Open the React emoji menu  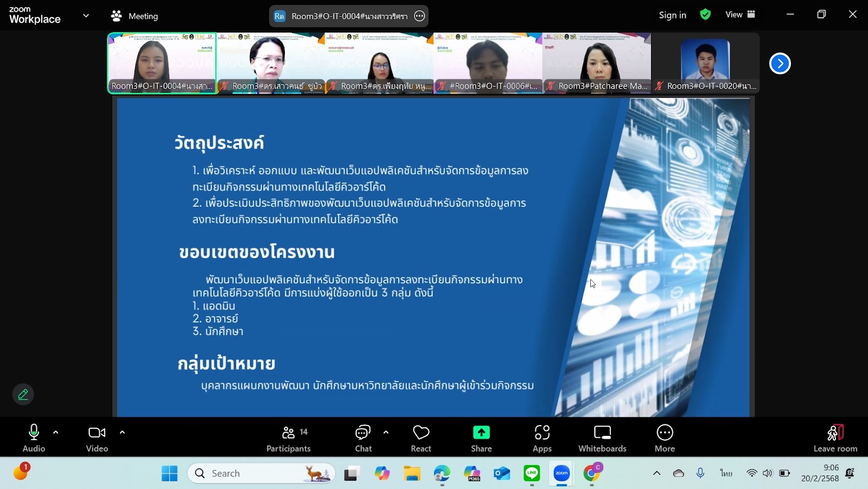(421, 438)
